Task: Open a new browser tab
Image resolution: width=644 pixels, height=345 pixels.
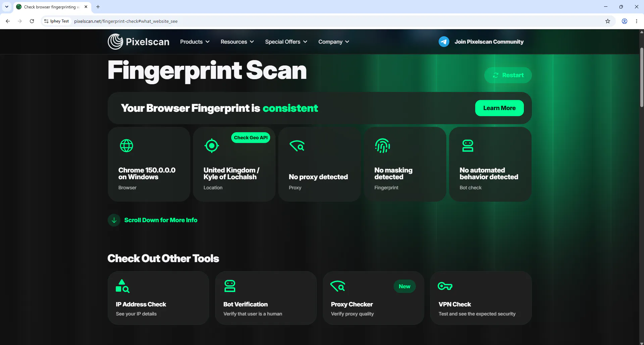Action: (98, 7)
